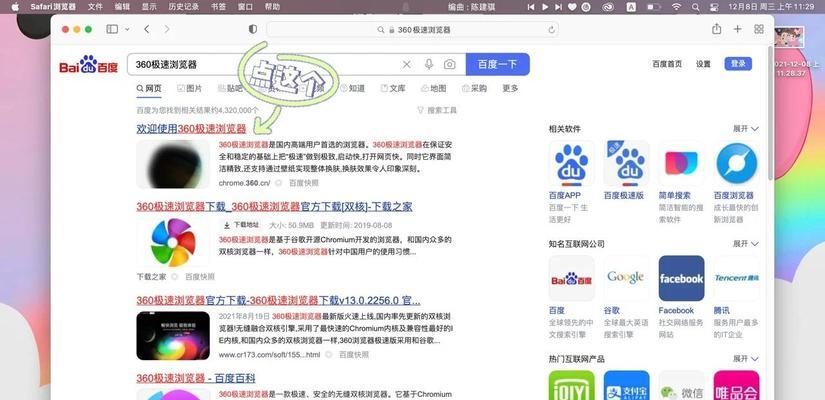Switch to the 知道 tab
Screen dimensions: 825x400
pos(353,88)
